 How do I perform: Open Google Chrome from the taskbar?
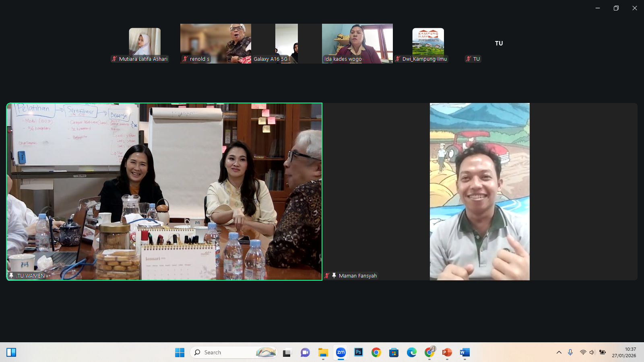376,352
